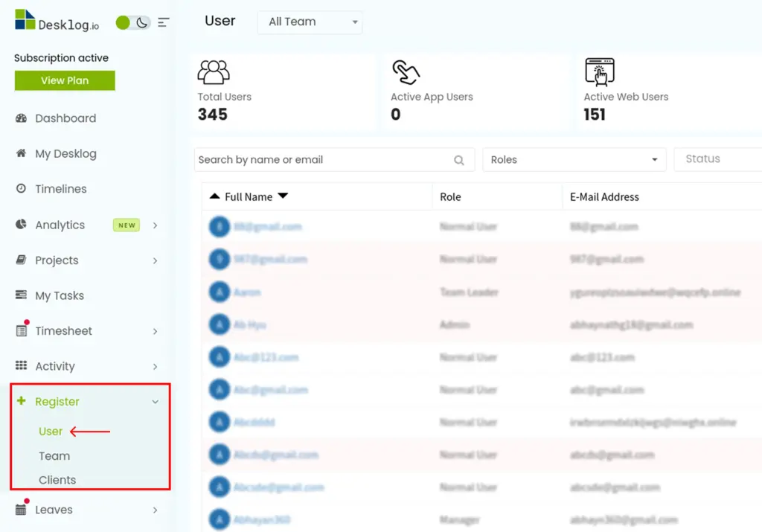Open Dashboard from the sidebar
762x532 pixels.
65,118
